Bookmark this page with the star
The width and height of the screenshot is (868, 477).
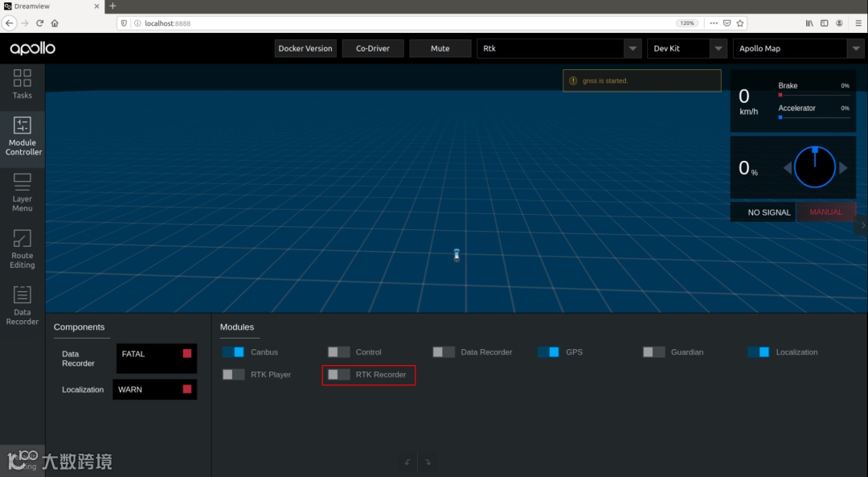click(740, 23)
